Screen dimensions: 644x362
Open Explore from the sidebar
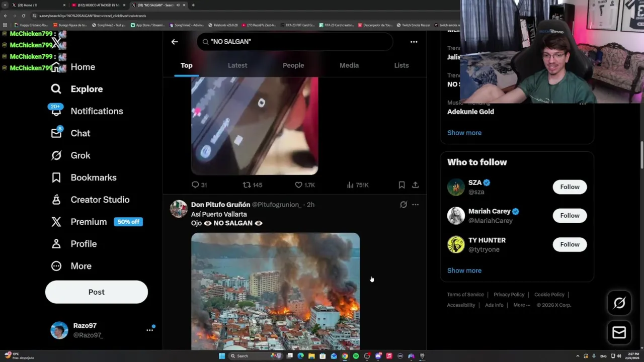[x=76, y=89]
